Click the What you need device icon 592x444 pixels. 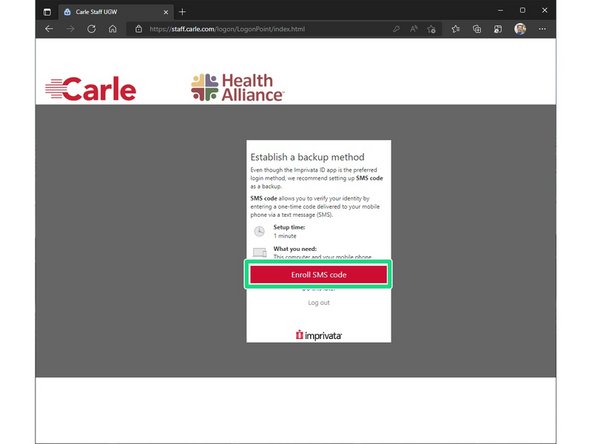tap(260, 252)
